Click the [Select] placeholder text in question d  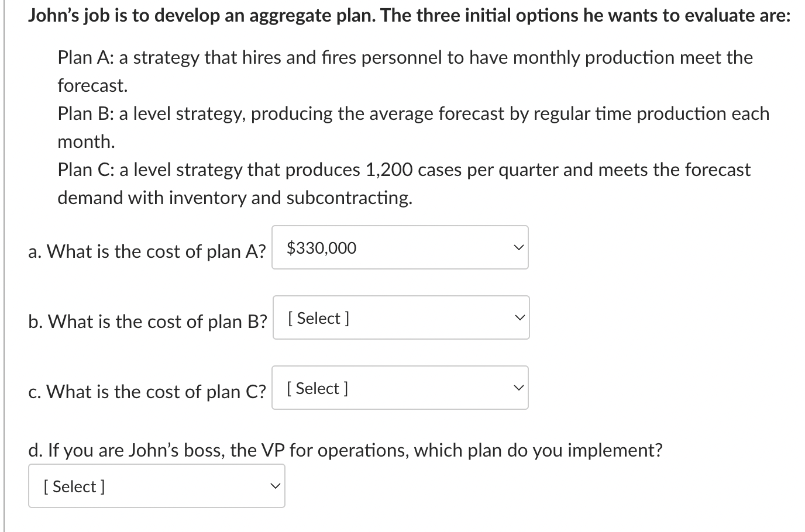[x=73, y=486]
